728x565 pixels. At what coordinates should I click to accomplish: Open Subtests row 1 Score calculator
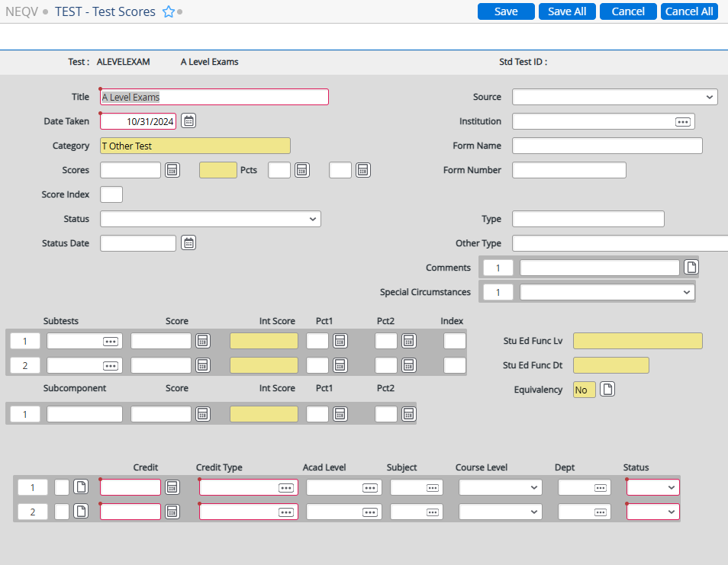coord(203,341)
